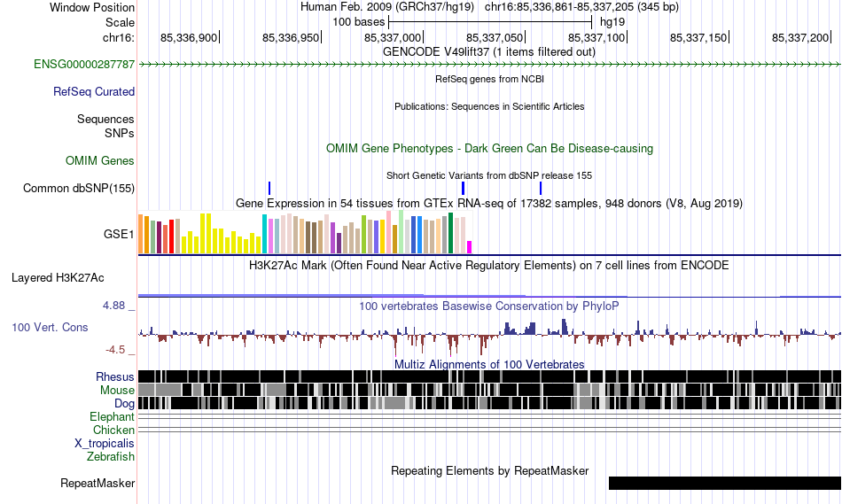Click the chr16:85,336,861-85,337,205 coordinates text
Viewport: 842px width, 504px height.
click(581, 7)
